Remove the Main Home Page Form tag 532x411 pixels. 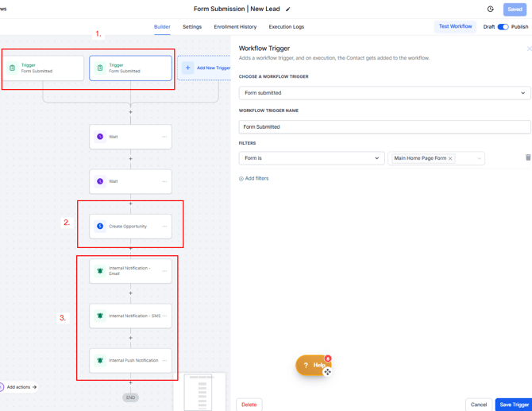(x=450, y=158)
